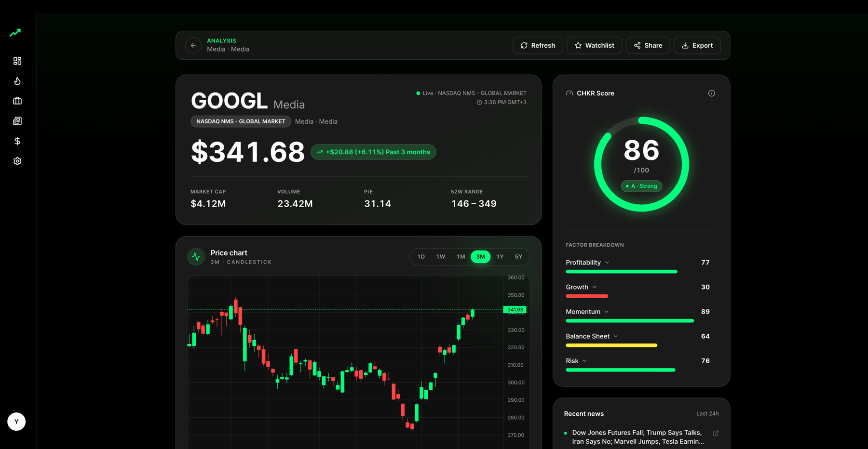Click the gauge icon beside CHKR Score
Screen dimensions: 868x449
(570, 93)
